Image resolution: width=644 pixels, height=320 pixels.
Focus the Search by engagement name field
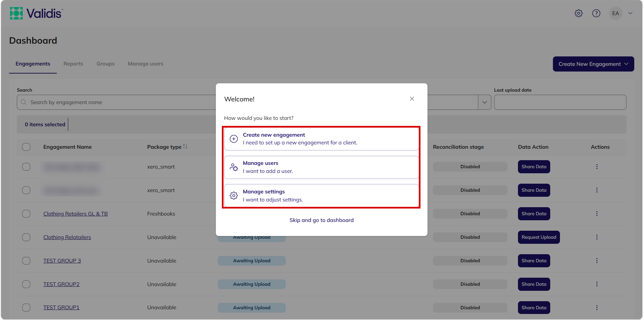click(x=116, y=102)
